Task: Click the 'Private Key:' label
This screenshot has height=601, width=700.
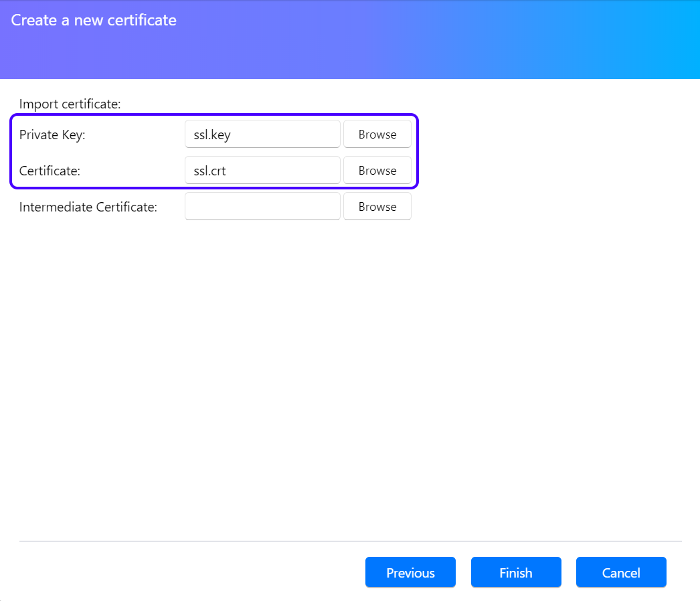Action: [x=52, y=135]
